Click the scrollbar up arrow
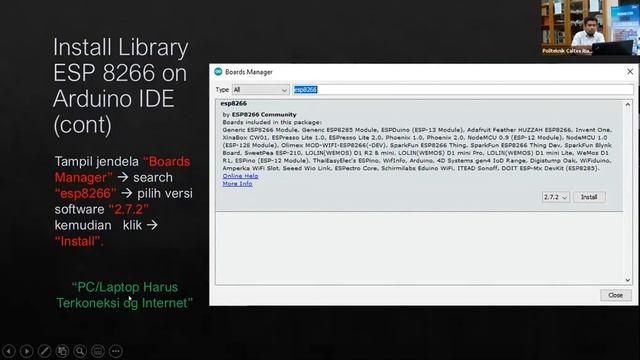Image resolution: width=640 pixels, height=360 pixels. tap(628, 104)
